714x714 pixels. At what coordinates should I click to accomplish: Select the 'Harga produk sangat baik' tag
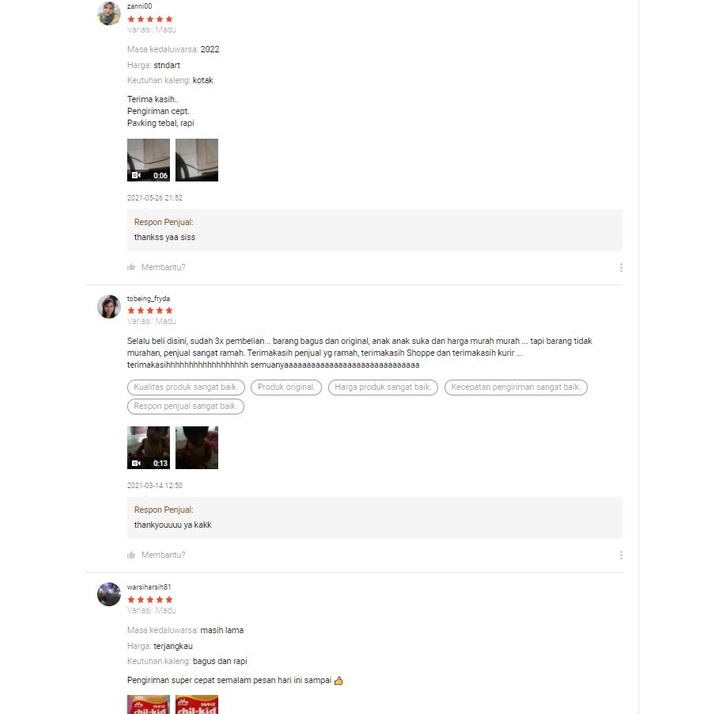click(383, 387)
